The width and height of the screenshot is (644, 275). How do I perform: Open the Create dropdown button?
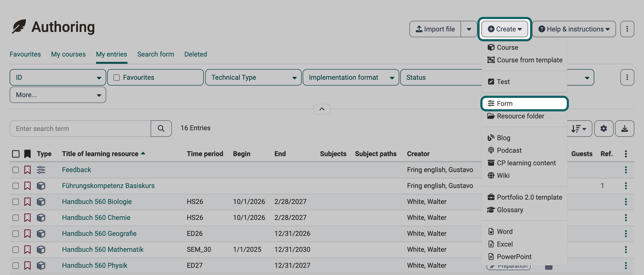pyautogui.click(x=504, y=29)
